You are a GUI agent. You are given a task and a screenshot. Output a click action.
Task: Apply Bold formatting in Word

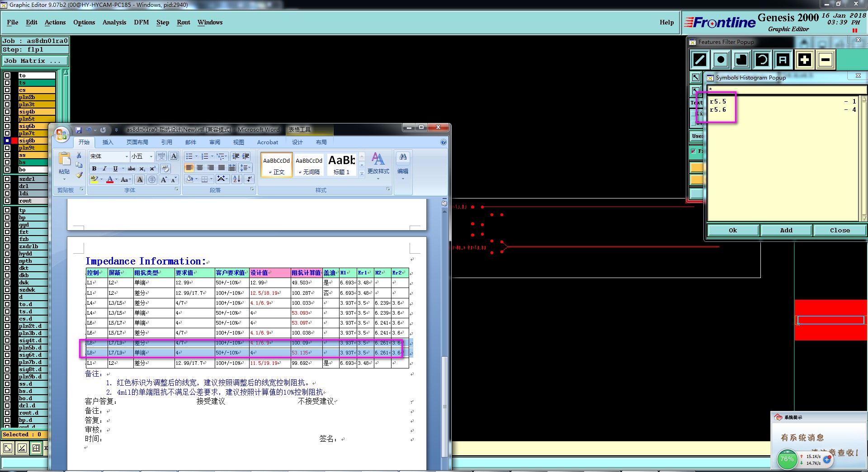pyautogui.click(x=94, y=169)
